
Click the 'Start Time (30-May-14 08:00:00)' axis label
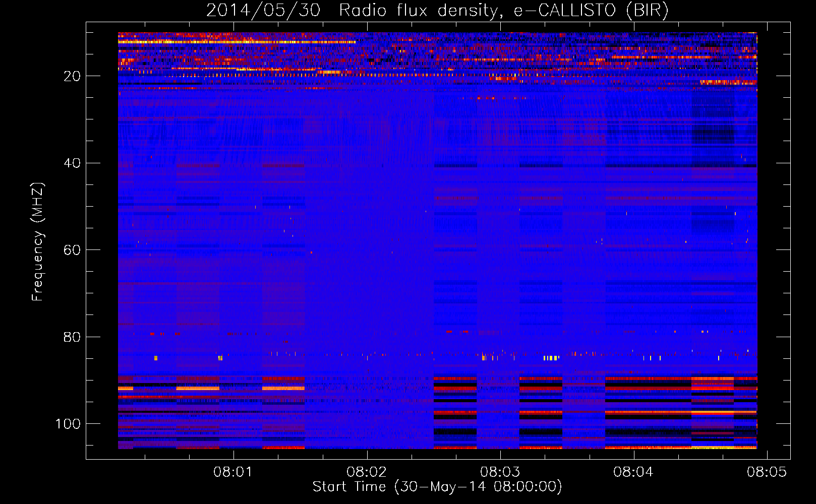437,487
